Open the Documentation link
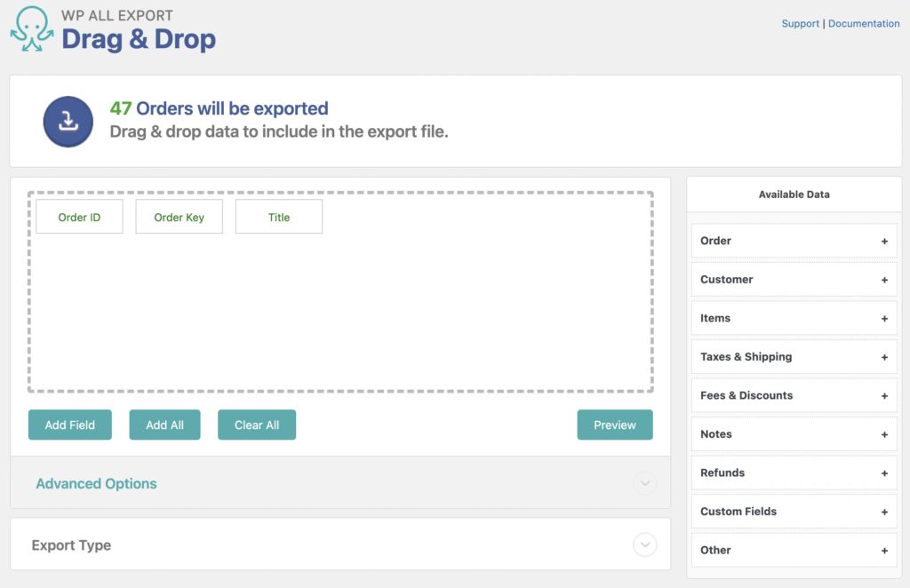The height and width of the screenshot is (588, 910). (863, 23)
